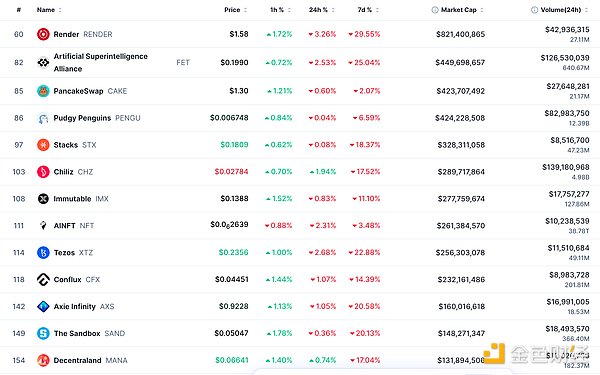This screenshot has width=600, height=375.
Task: Open The Sandbox SAND coin page
Action: pos(89,333)
